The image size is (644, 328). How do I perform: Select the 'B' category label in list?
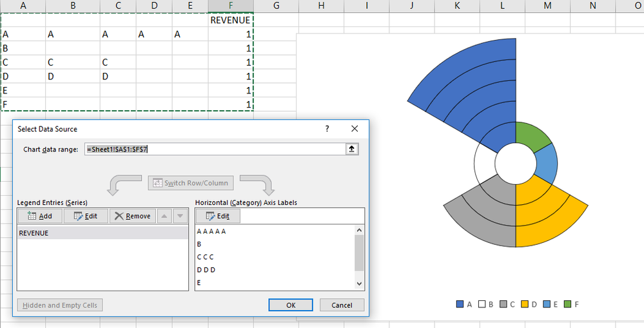(x=199, y=244)
